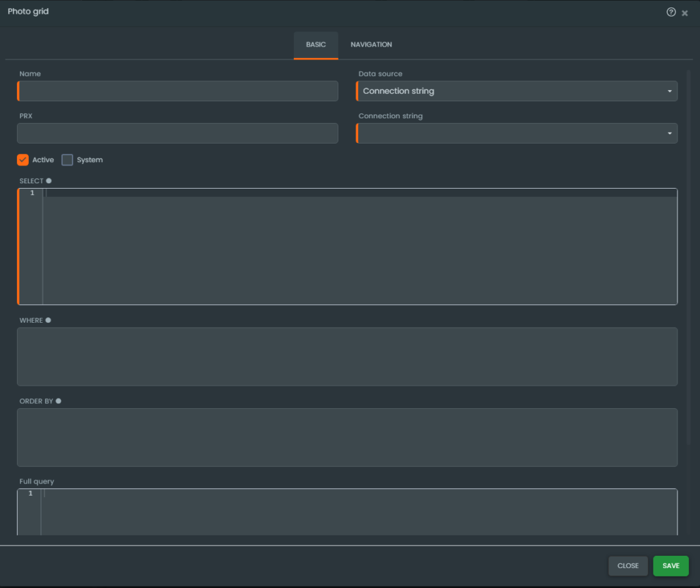Enable the System checkbox
The width and height of the screenshot is (700, 588).
pyautogui.click(x=67, y=160)
